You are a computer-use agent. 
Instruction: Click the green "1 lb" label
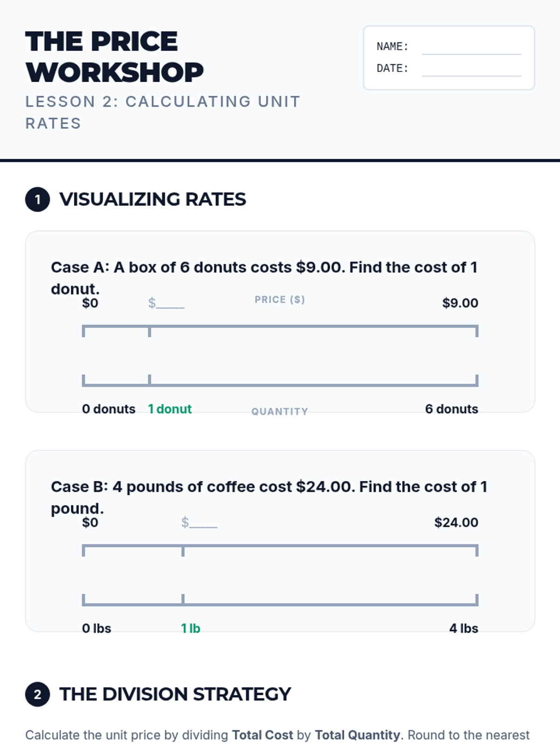[x=190, y=628]
